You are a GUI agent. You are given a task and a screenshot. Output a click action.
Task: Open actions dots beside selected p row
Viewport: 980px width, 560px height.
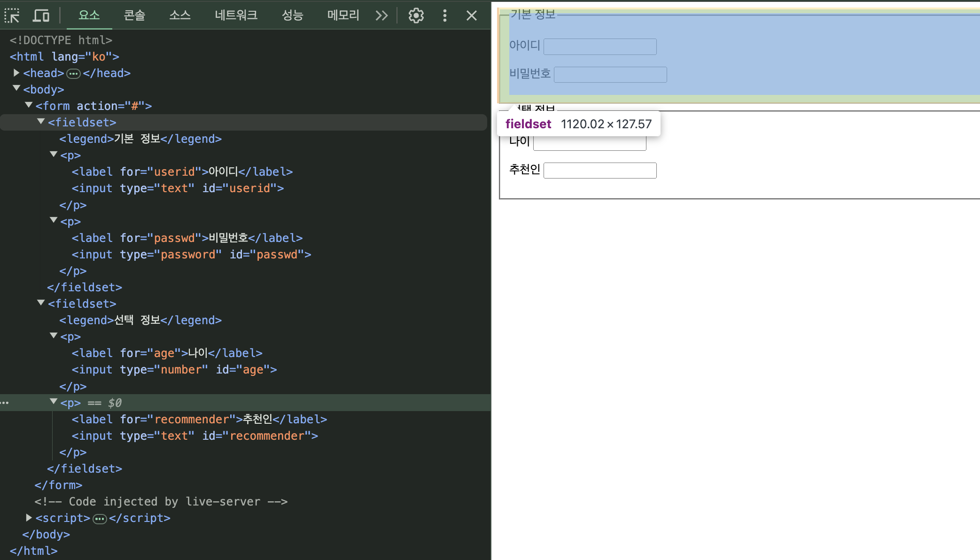coord(5,403)
